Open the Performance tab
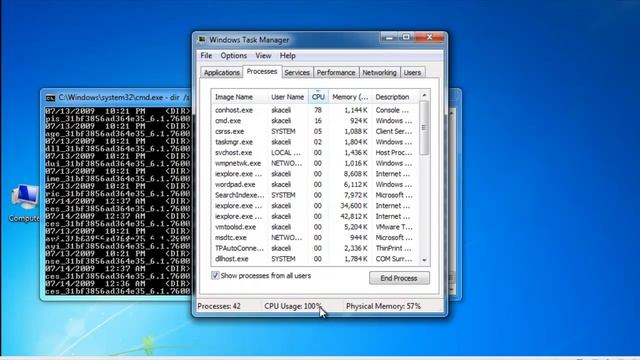 click(336, 72)
